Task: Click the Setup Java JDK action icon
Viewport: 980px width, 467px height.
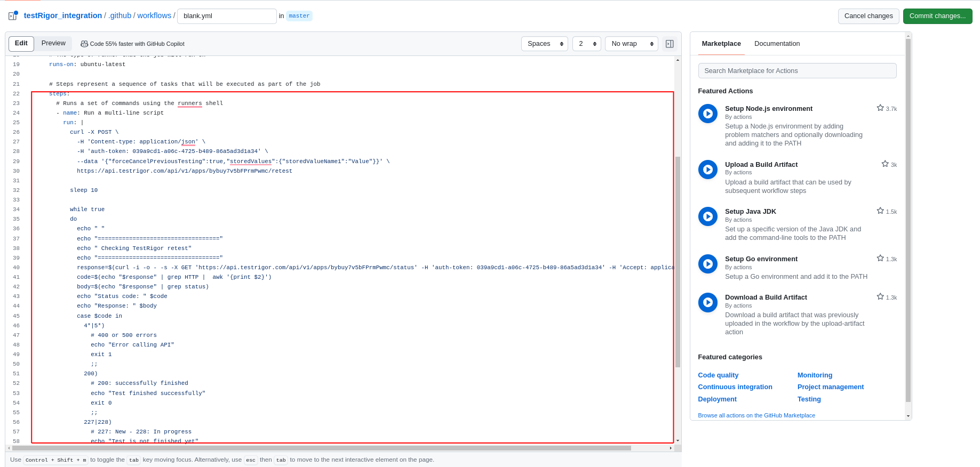Action: (x=707, y=216)
